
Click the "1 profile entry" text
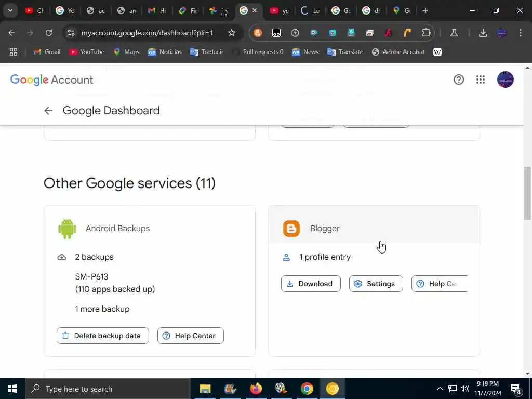click(x=325, y=257)
